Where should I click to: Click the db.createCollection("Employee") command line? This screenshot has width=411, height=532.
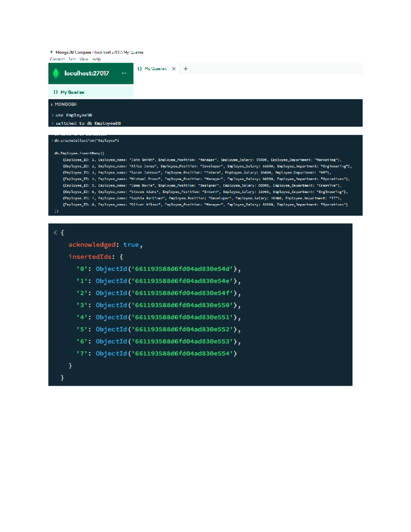click(86, 141)
